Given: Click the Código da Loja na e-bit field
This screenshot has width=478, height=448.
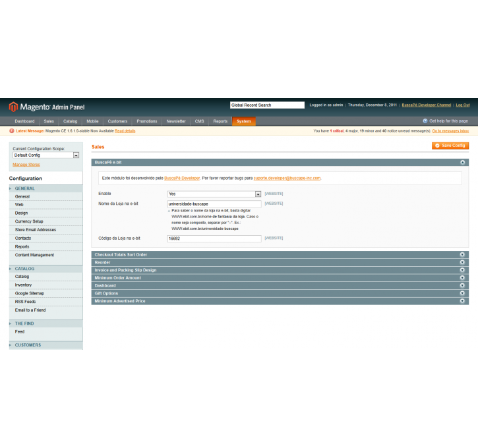Looking at the screenshot, I should click(214, 238).
